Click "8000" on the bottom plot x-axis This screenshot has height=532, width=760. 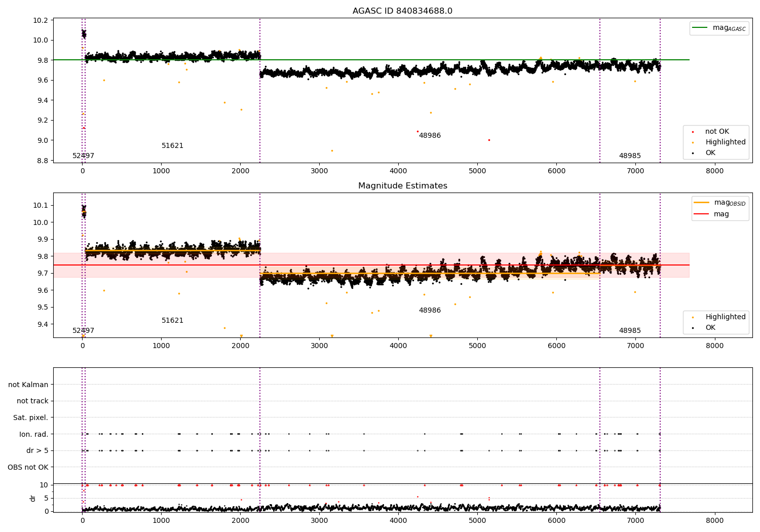[x=715, y=520]
